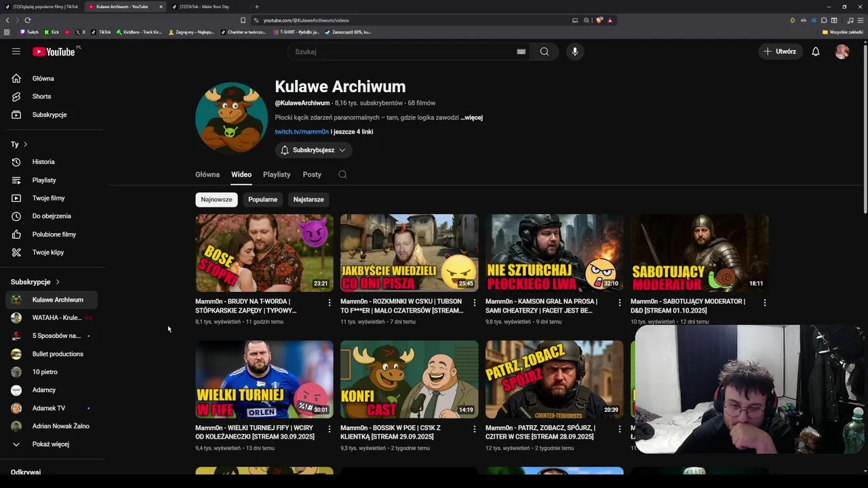Switch to channel Główna tab
The width and height of the screenshot is (868, 488).
tap(208, 175)
